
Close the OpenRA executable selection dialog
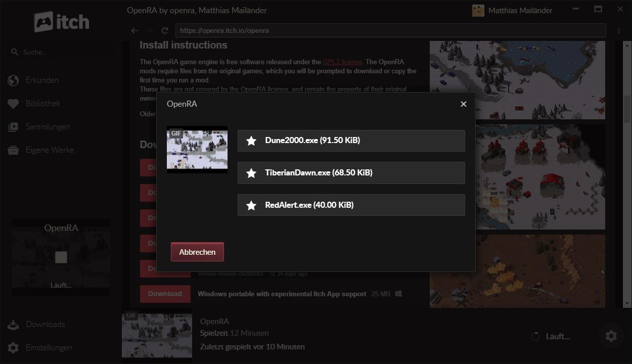[x=464, y=104]
